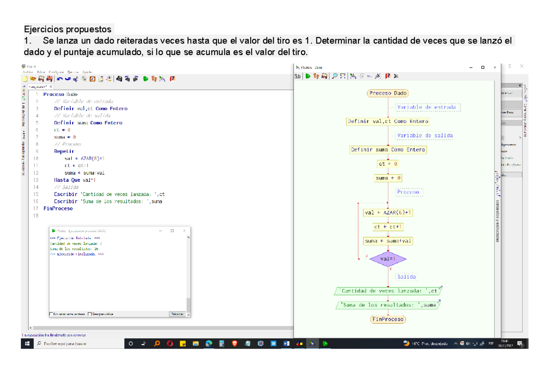This screenshot has height=392, width=555.
Task: Run the algorithm with green play icon
Action: [x=146, y=79]
